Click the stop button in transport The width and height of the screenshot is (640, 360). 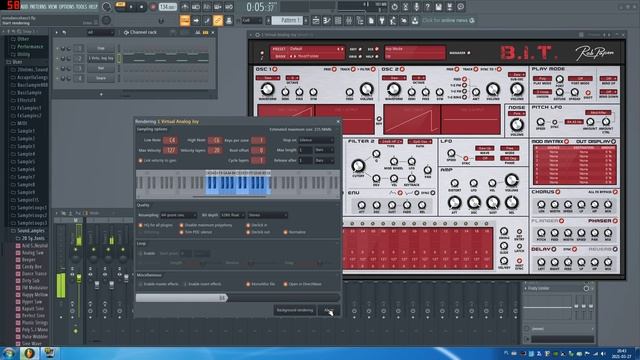142,7
